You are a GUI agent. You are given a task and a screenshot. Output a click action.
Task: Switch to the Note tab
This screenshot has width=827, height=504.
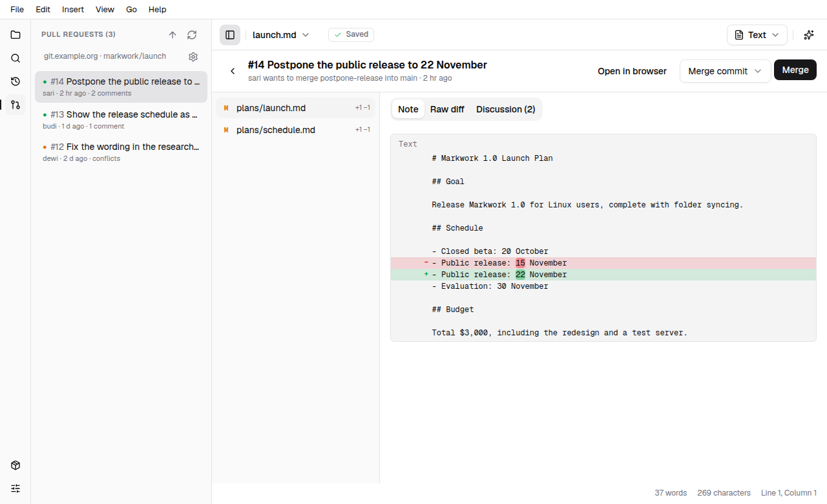(x=408, y=109)
